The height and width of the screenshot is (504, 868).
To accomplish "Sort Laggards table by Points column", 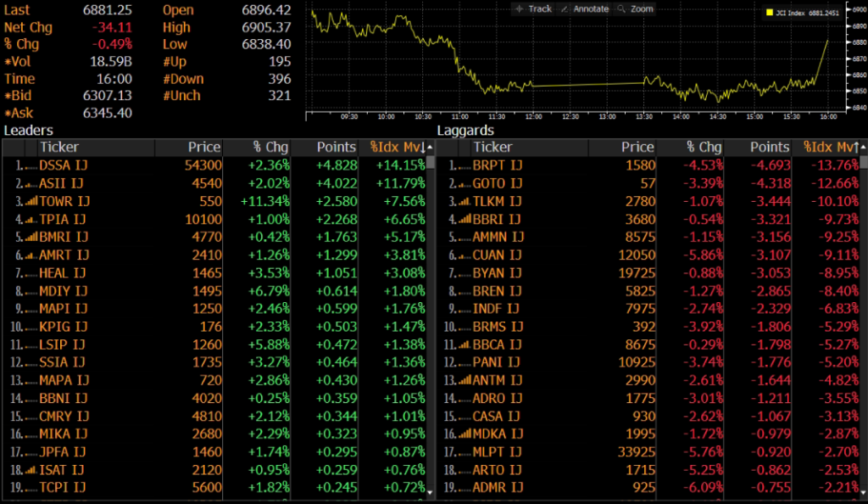I will (770, 148).
